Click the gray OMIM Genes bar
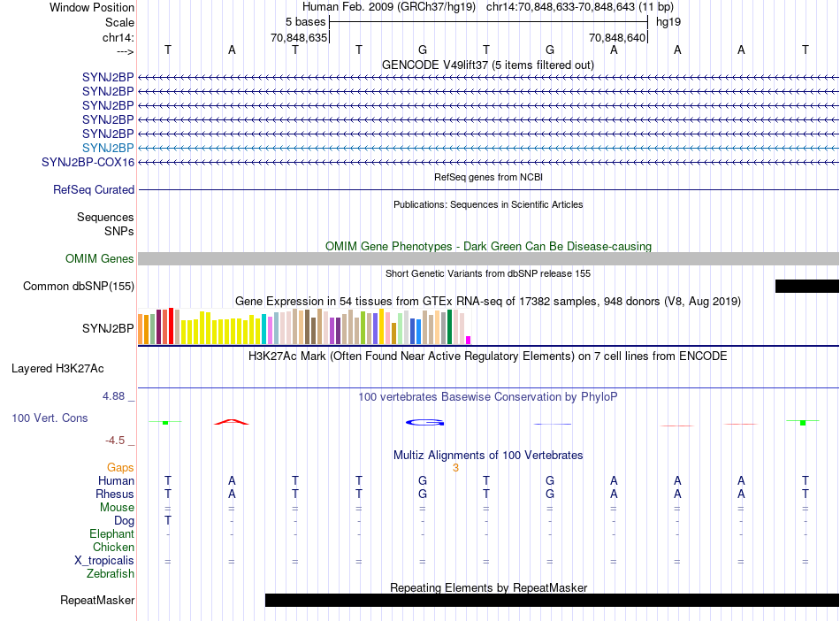 (x=488, y=259)
